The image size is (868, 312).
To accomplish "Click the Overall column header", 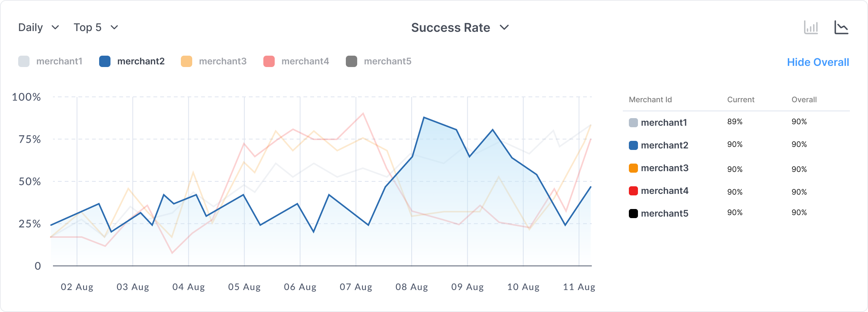I will point(804,100).
